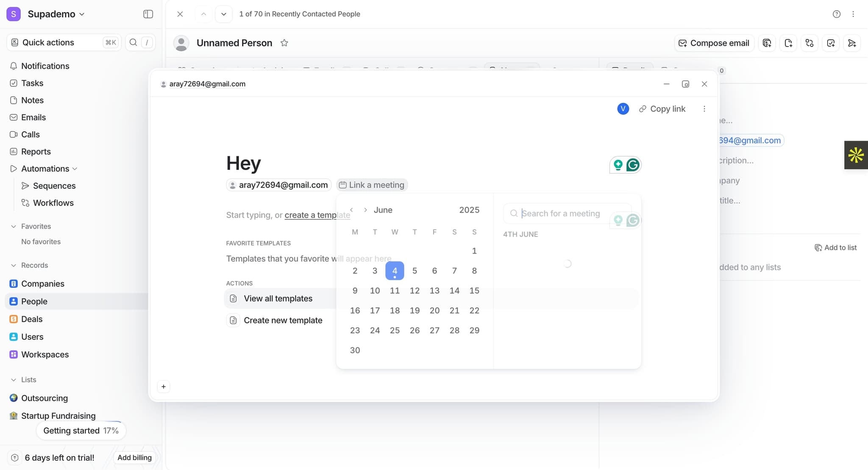Click Link a meeting chip

pos(372,185)
